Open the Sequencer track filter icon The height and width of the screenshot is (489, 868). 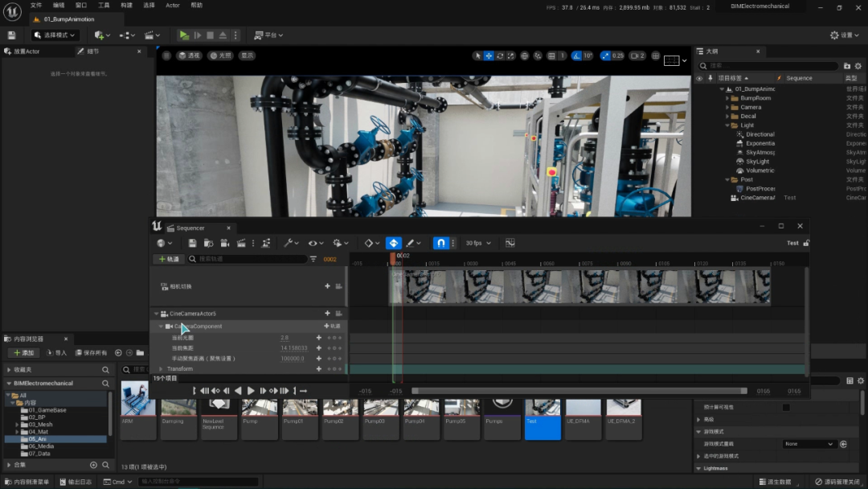pos(313,259)
